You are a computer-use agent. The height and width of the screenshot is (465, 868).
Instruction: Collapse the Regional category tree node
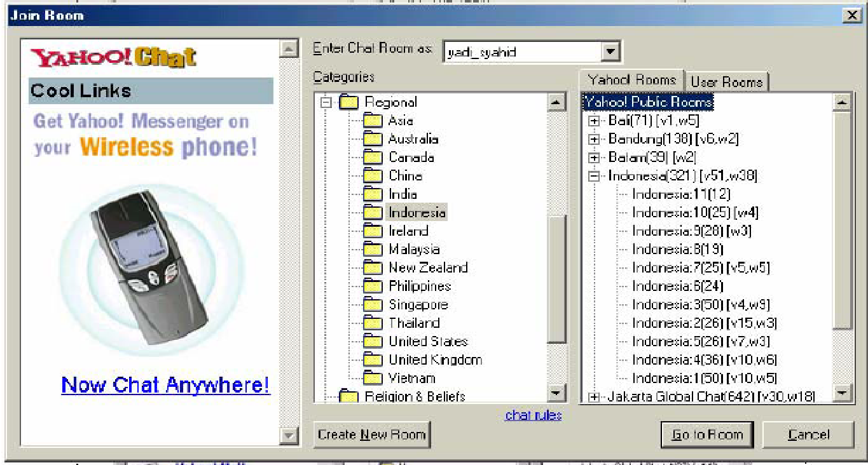(327, 102)
